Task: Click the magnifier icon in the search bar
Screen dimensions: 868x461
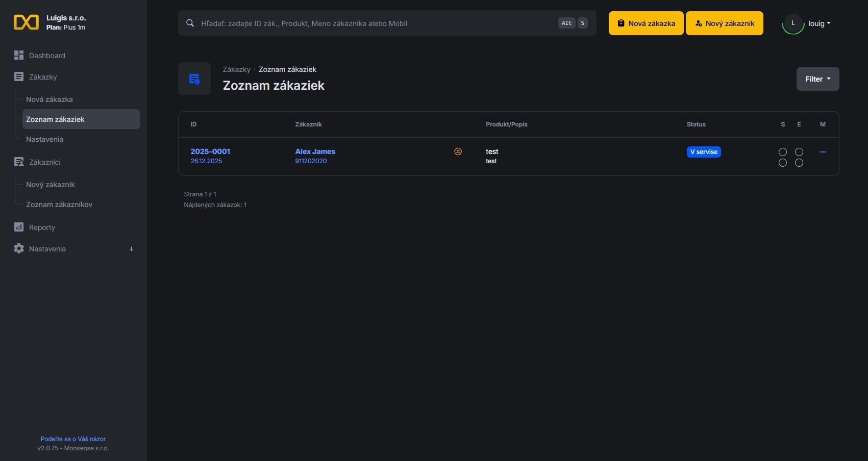Action: (x=189, y=23)
